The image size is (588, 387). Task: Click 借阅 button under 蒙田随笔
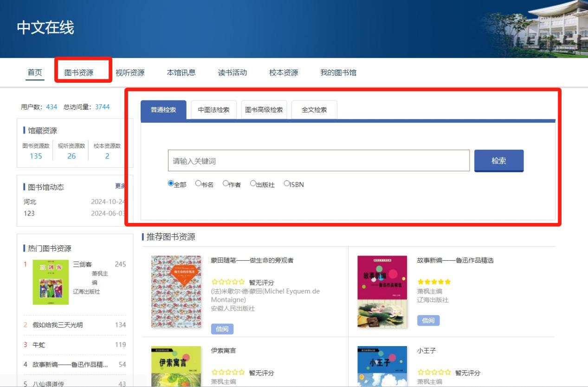[x=222, y=329]
